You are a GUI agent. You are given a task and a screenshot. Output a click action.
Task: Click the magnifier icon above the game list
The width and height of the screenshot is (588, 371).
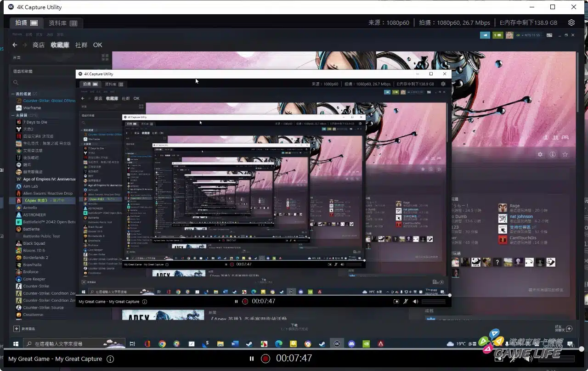coord(16,83)
